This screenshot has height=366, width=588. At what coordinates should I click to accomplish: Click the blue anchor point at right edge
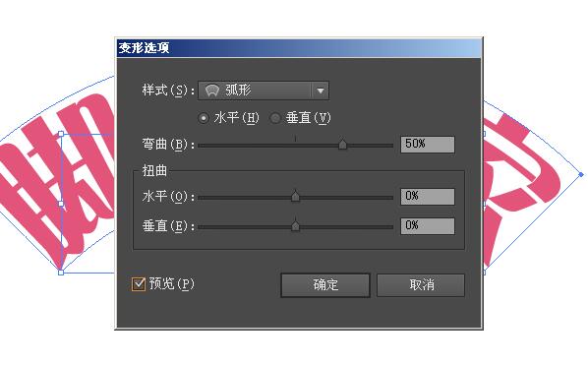[x=581, y=174]
